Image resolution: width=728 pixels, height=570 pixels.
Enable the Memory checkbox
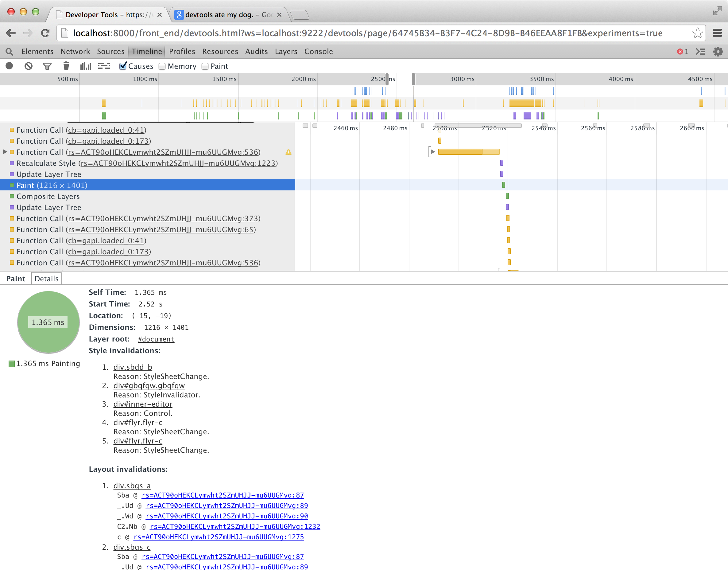tap(162, 66)
